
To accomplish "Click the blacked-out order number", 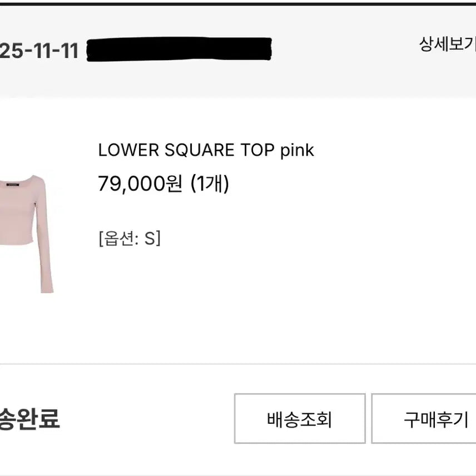I will (179, 50).
